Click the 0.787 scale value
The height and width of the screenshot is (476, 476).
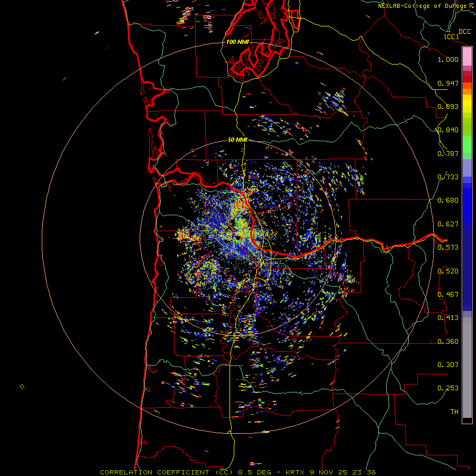(x=448, y=153)
